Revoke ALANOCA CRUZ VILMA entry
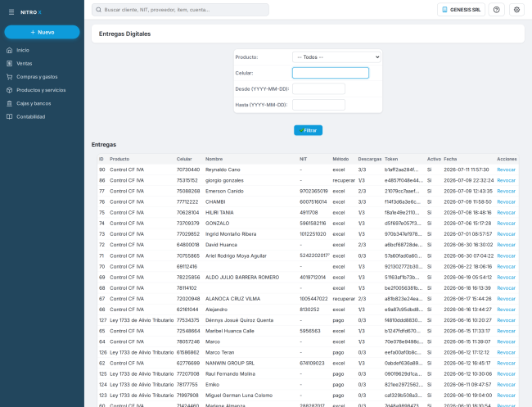This screenshot has width=532, height=407. tap(506, 299)
